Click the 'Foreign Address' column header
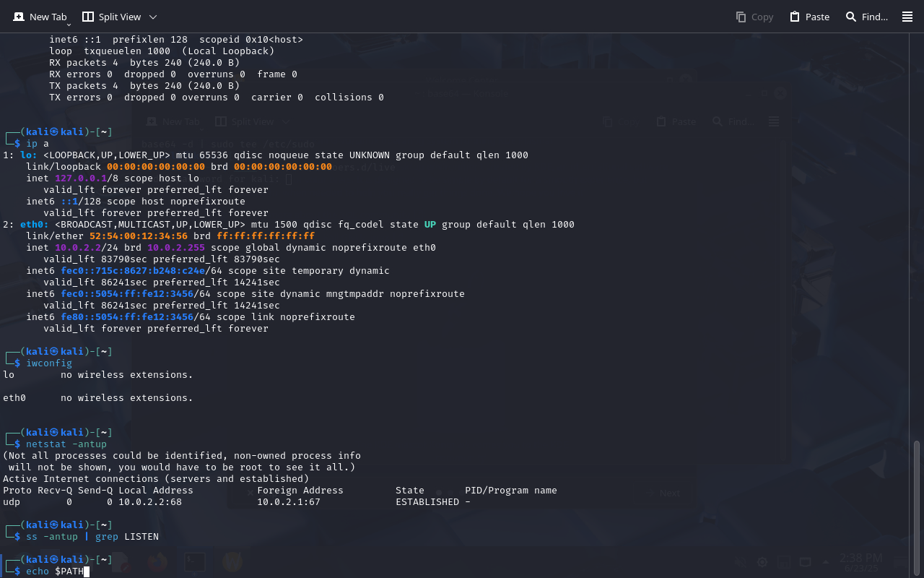The height and width of the screenshot is (578, 924). click(x=300, y=491)
